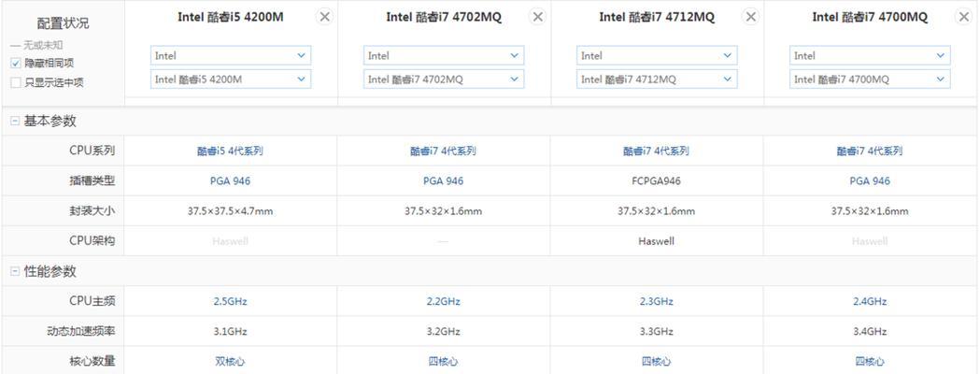The image size is (980, 374).
Task: Check the 只显示选中项 checkbox
Action: coord(16,82)
